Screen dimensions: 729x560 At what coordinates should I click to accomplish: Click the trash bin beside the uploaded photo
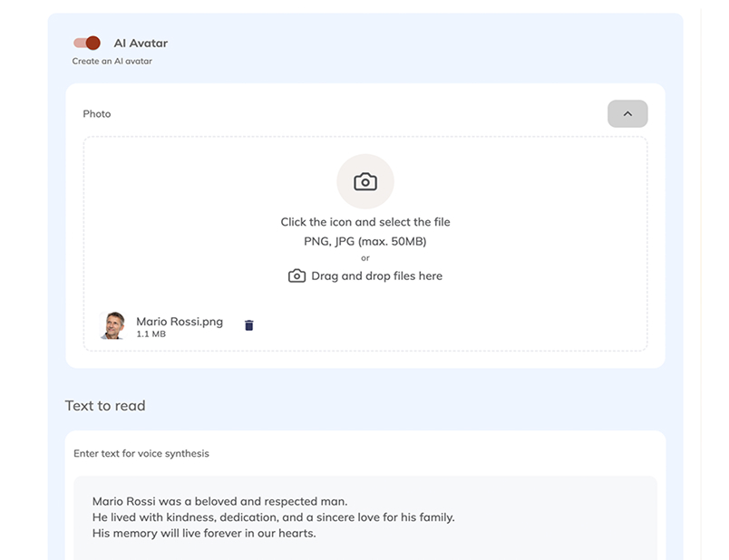[x=248, y=324]
